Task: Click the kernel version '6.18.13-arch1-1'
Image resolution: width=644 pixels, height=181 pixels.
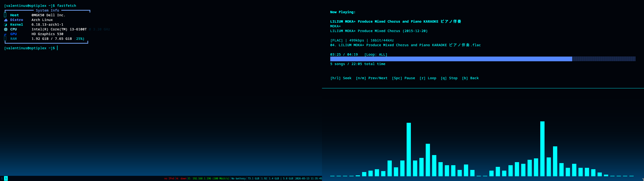Action: click(x=48, y=25)
